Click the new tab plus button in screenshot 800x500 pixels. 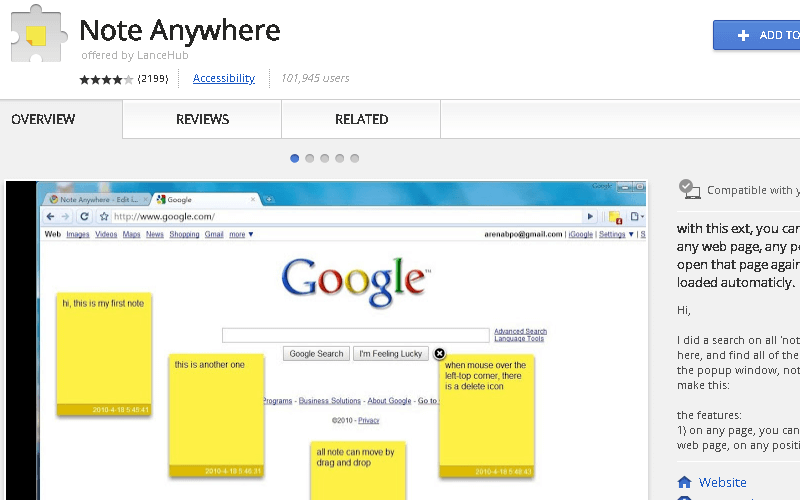(x=269, y=199)
